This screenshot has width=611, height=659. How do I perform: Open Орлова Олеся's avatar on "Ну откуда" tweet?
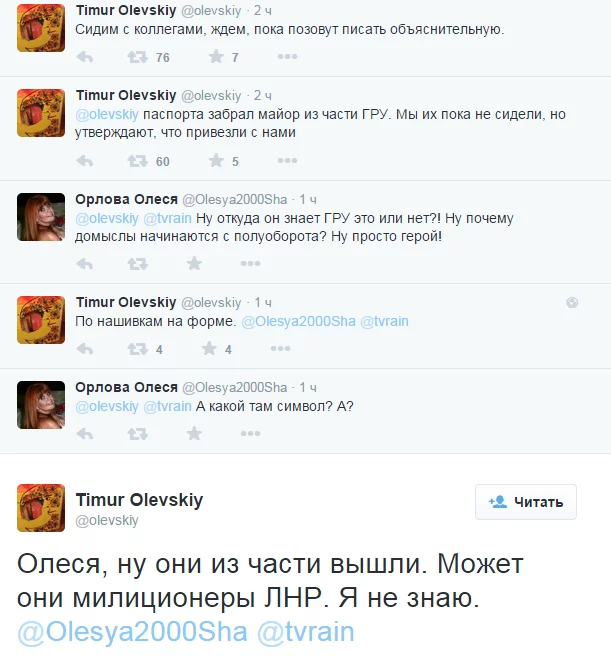point(41,215)
